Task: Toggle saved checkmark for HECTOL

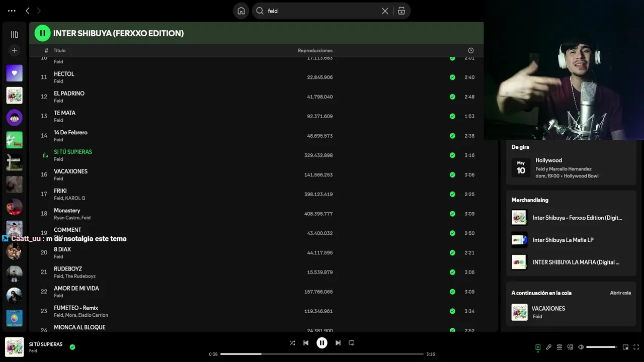Action: tap(452, 77)
